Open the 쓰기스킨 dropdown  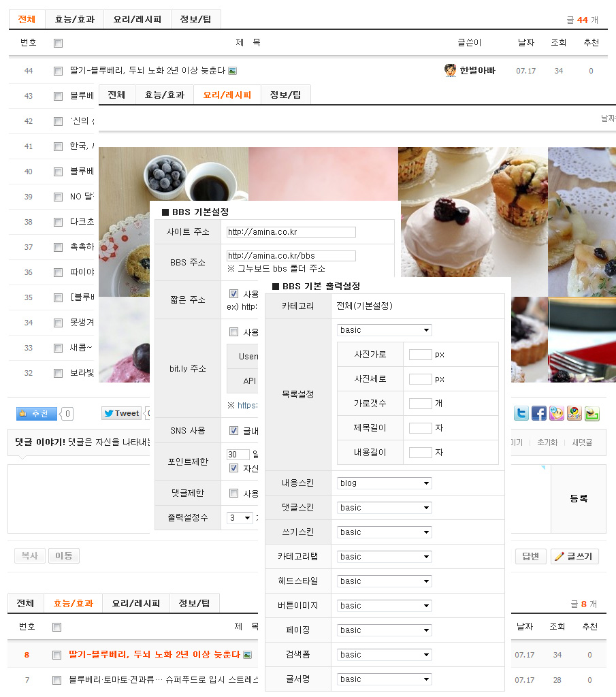coord(385,532)
